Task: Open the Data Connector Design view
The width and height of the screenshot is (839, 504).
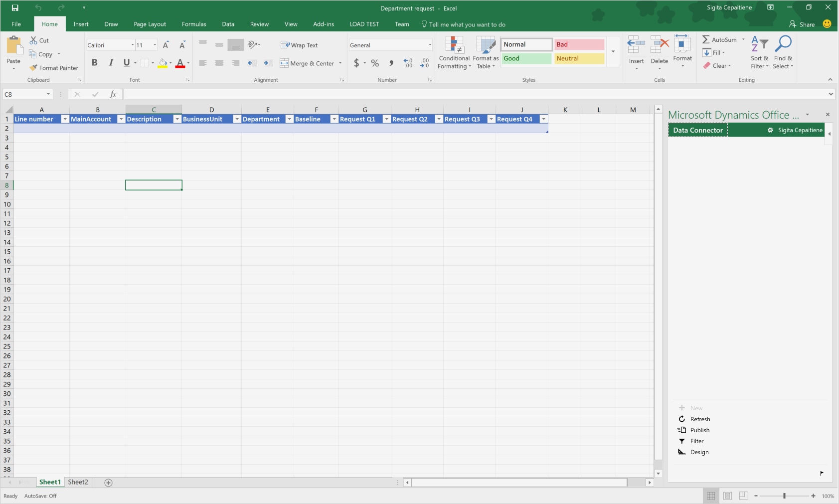Action: tap(700, 452)
